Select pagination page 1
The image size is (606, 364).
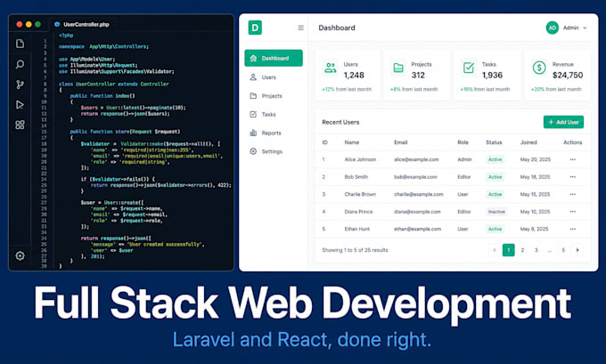tap(509, 250)
